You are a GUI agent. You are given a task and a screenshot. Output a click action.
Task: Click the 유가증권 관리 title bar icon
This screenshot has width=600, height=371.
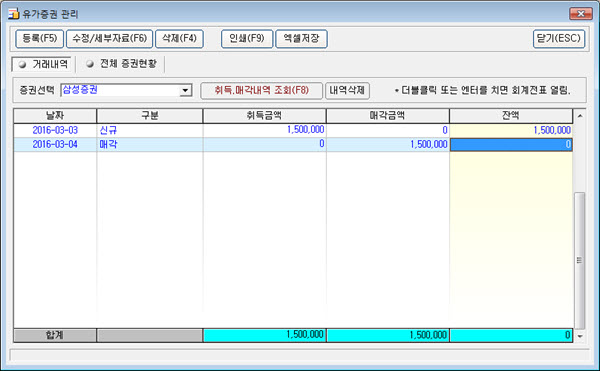14,14
